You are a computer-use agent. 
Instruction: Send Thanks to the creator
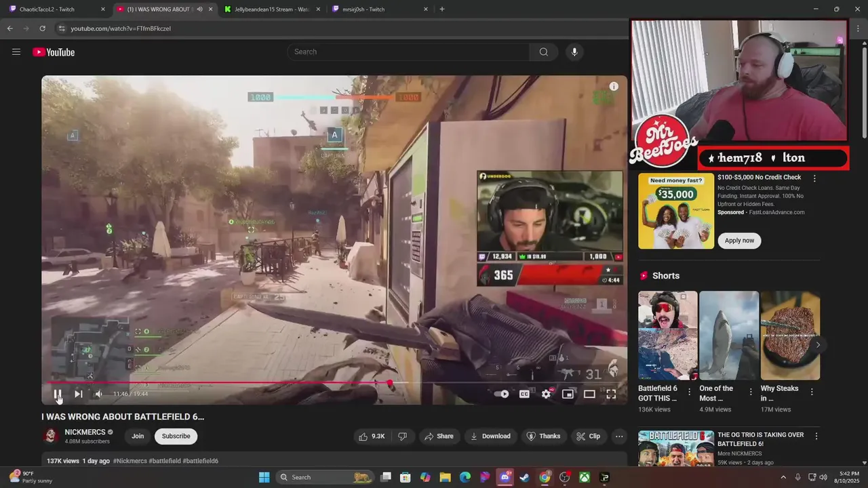click(544, 436)
